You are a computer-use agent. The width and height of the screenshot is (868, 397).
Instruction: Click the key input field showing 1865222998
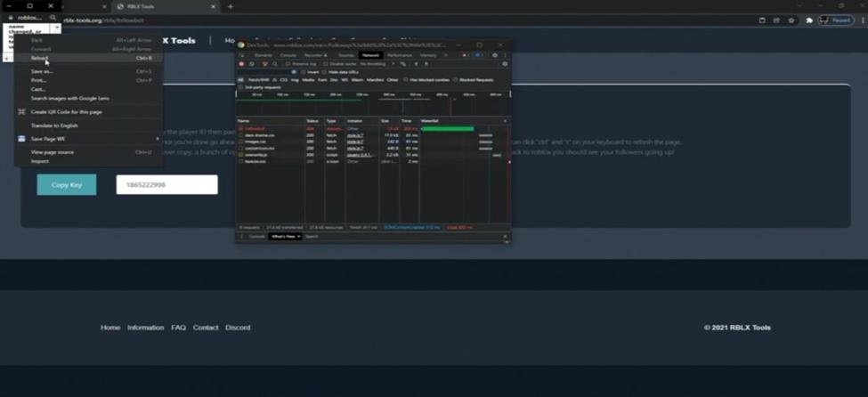166,184
